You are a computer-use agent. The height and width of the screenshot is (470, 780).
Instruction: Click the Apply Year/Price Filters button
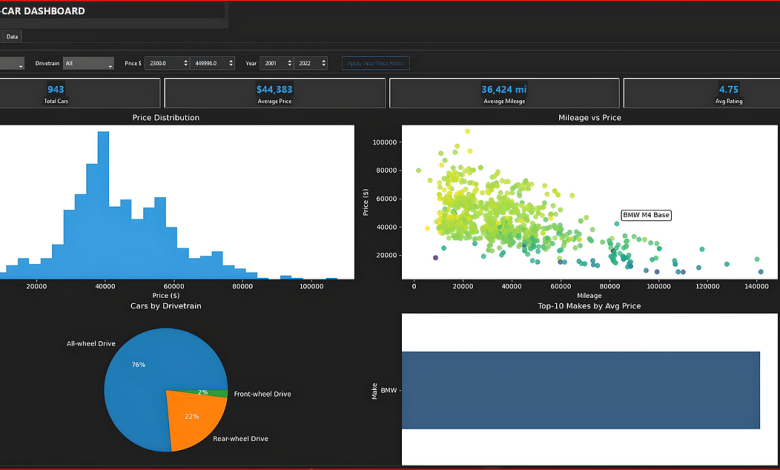click(376, 63)
